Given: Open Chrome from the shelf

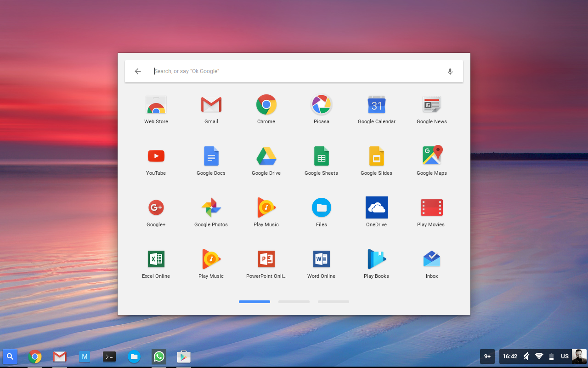Looking at the screenshot, I should click(x=35, y=356).
